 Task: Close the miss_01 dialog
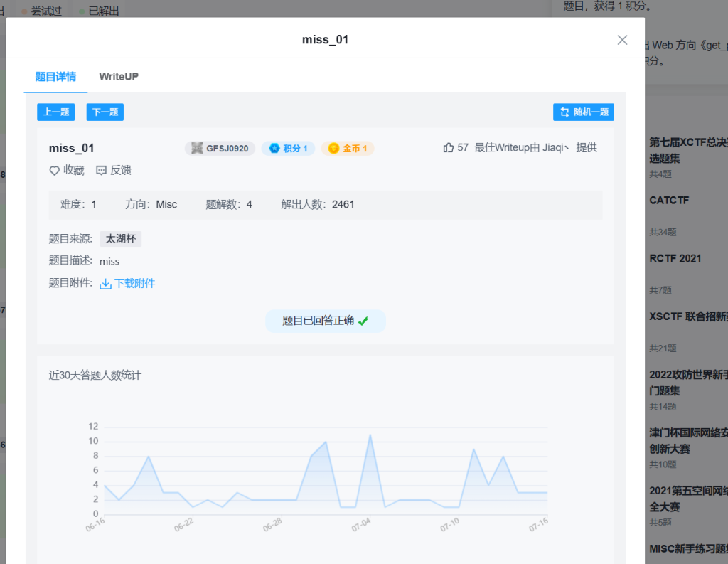pyautogui.click(x=622, y=40)
